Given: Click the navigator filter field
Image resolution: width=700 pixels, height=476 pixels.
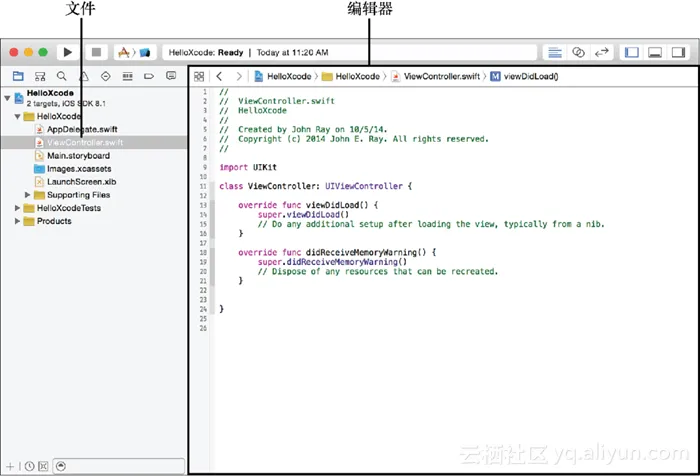Looking at the screenshot, I should 119,467.
